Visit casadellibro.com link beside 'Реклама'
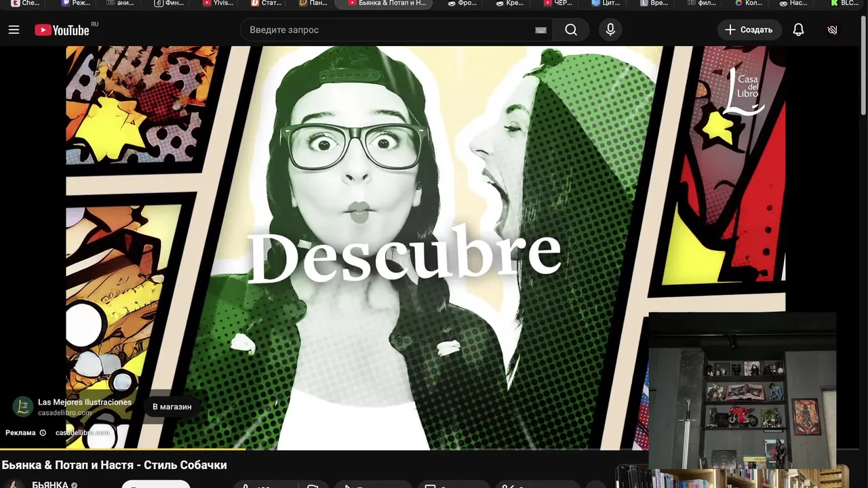This screenshot has width=868, height=488. click(x=82, y=432)
